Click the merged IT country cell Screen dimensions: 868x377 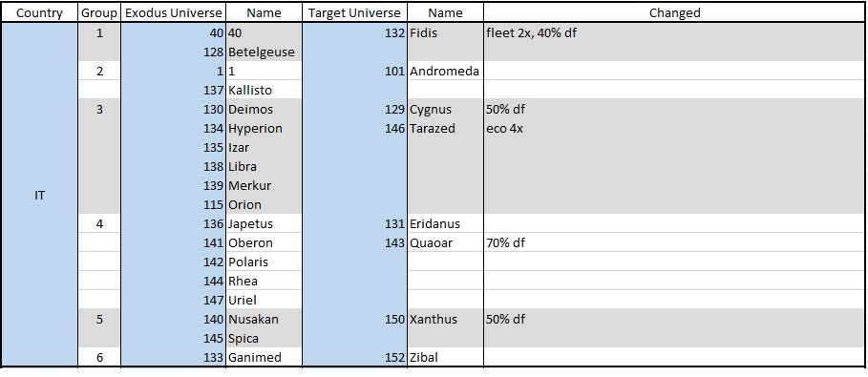(39, 195)
